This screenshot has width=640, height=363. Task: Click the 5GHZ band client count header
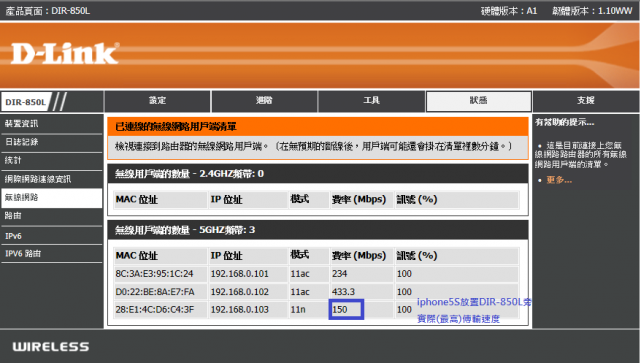tap(318, 230)
